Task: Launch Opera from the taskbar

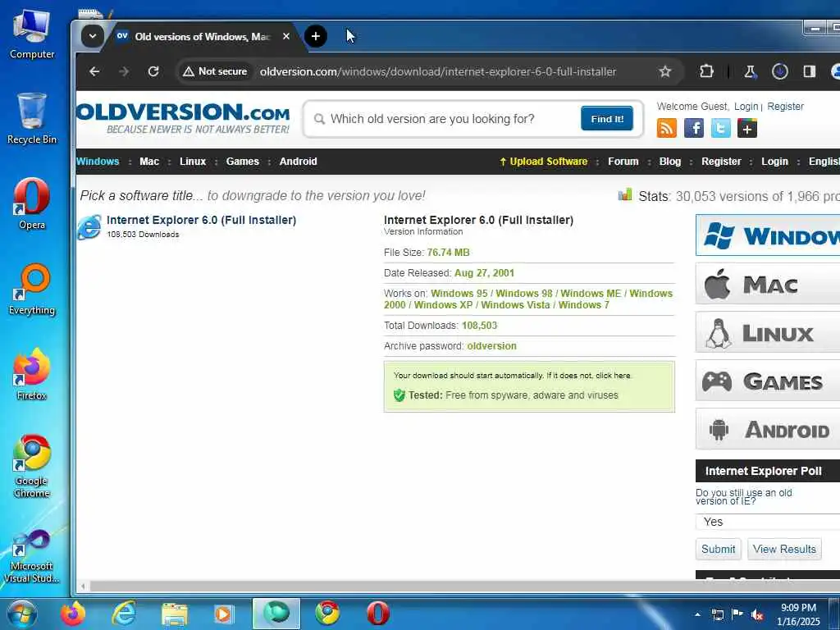Action: pos(377,614)
